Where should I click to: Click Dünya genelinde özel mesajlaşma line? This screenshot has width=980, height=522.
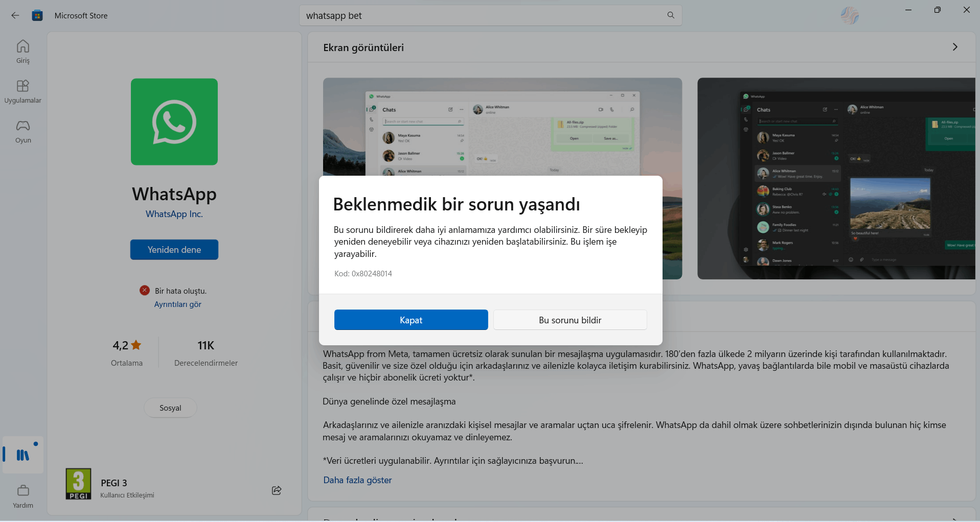389,401
